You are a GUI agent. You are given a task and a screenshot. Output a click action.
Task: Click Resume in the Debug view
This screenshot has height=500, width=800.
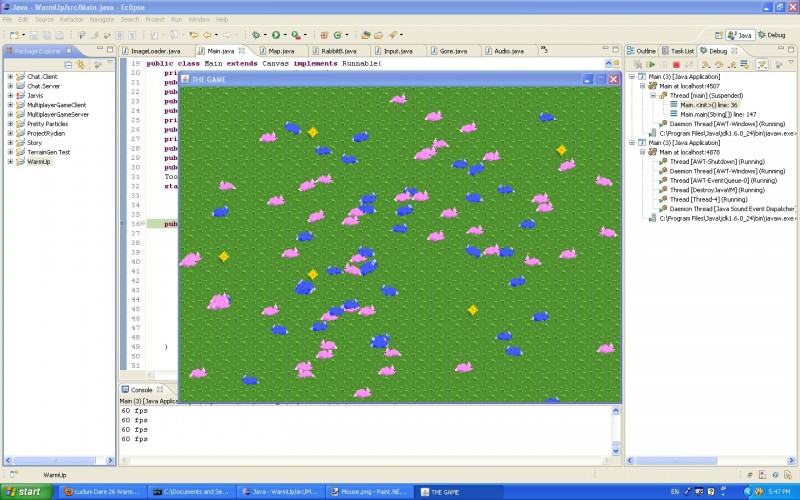click(x=651, y=65)
